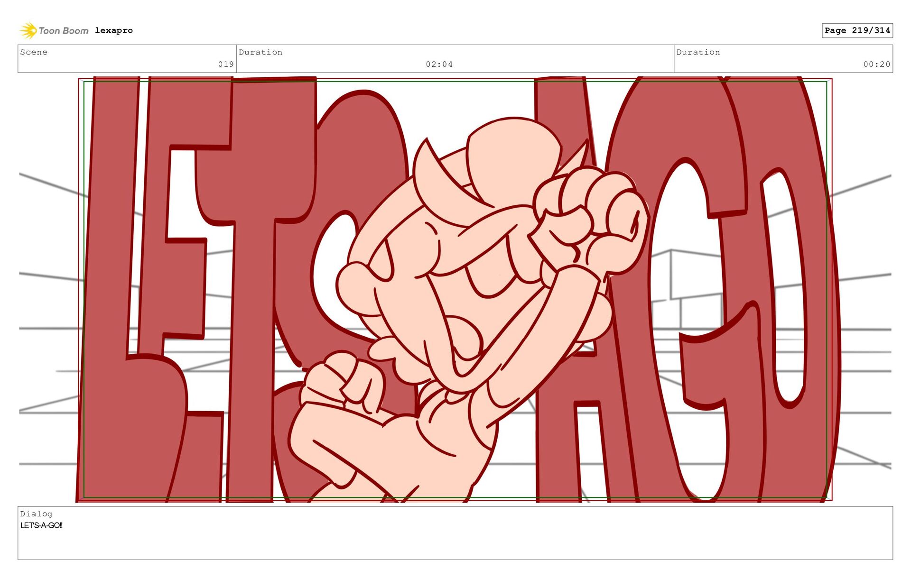
Task: Click the Toon Boom logo icon
Action: tap(28, 30)
